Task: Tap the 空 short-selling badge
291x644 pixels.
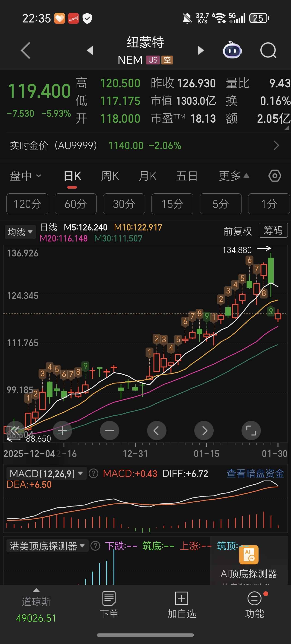Action: click(x=167, y=60)
